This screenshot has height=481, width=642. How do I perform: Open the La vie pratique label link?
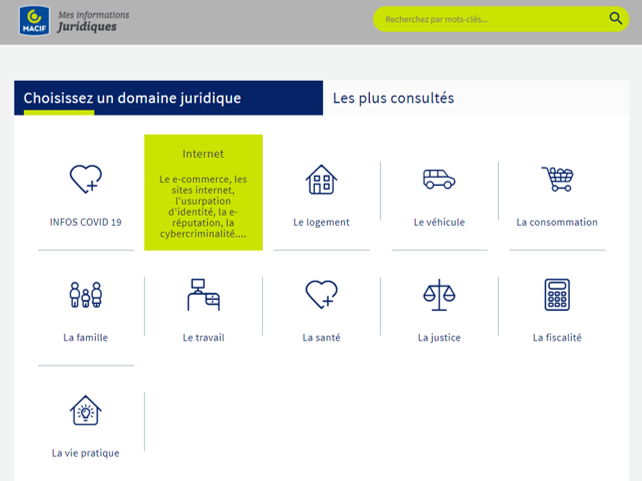[x=86, y=453]
